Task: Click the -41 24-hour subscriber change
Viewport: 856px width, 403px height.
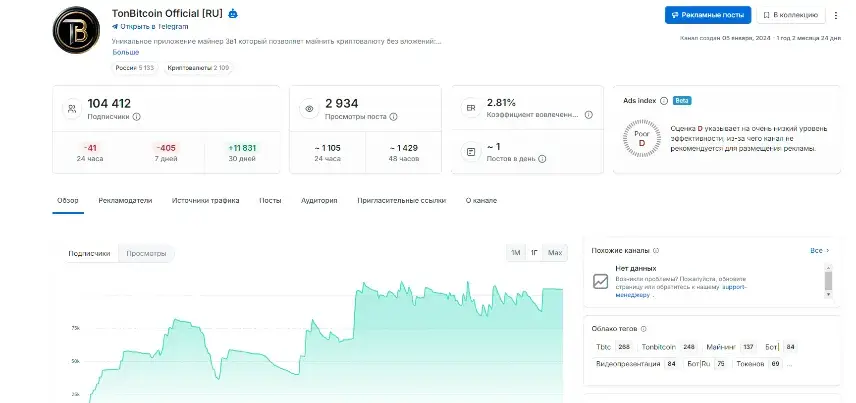Action: click(90, 148)
